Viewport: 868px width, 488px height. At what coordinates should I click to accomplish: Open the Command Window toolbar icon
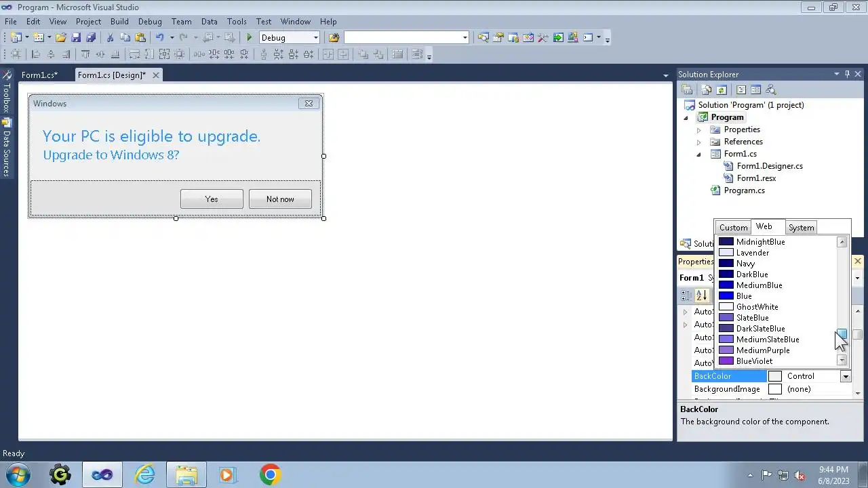pos(588,38)
